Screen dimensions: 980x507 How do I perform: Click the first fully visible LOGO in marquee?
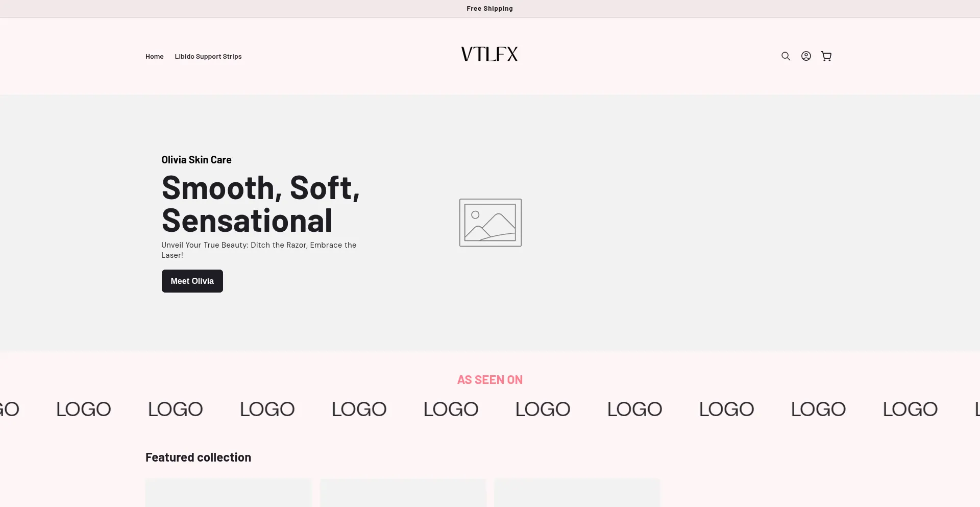[x=83, y=409]
